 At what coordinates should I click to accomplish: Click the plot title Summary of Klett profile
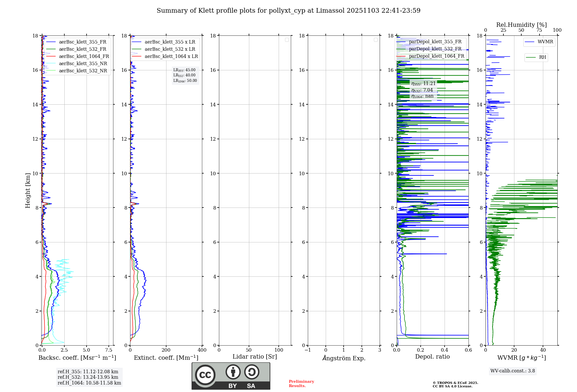coord(288,11)
